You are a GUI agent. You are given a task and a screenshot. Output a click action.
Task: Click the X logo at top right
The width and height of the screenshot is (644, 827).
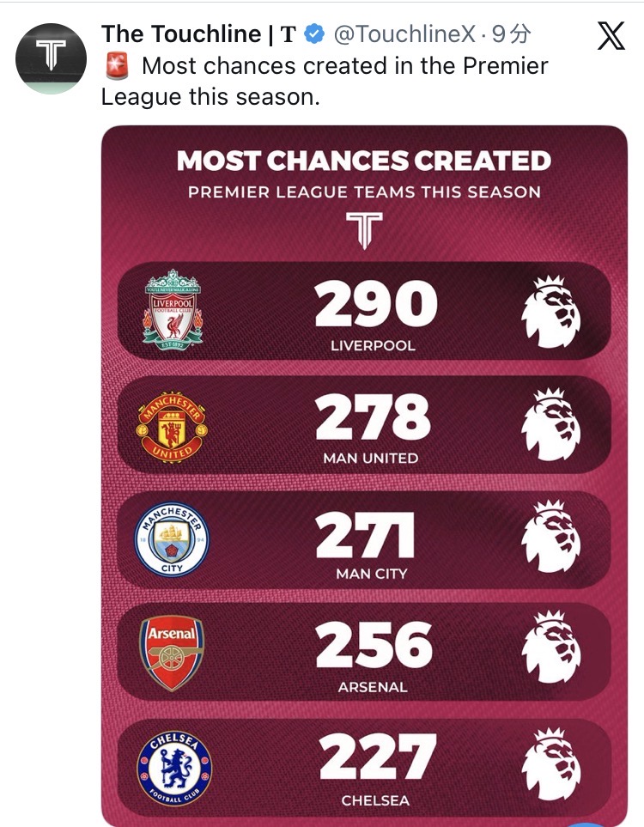point(611,36)
